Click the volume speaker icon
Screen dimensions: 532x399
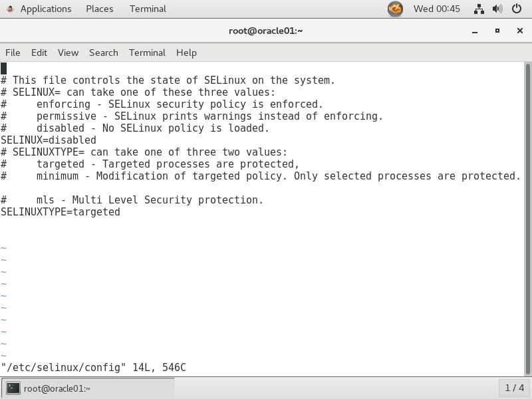[x=497, y=9]
